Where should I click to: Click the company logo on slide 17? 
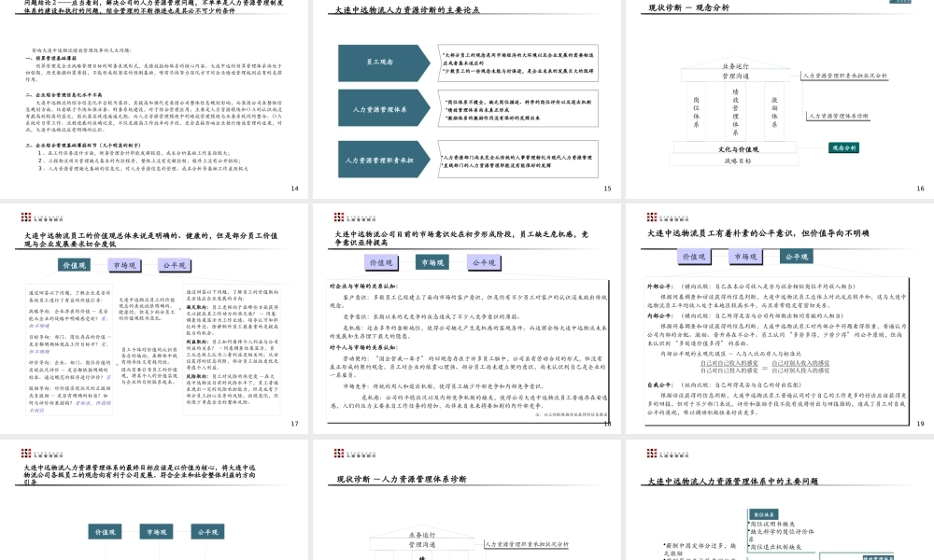coord(42,217)
